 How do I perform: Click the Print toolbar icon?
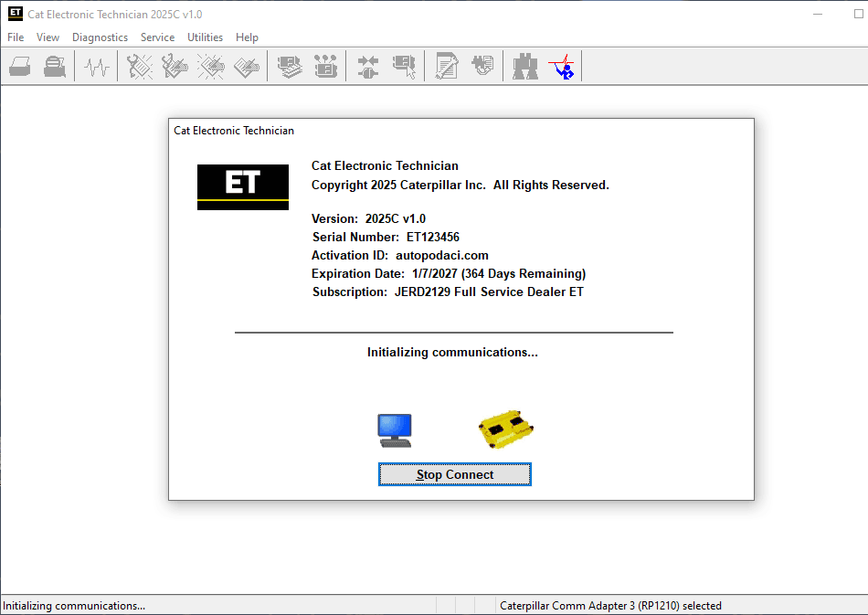click(21, 67)
